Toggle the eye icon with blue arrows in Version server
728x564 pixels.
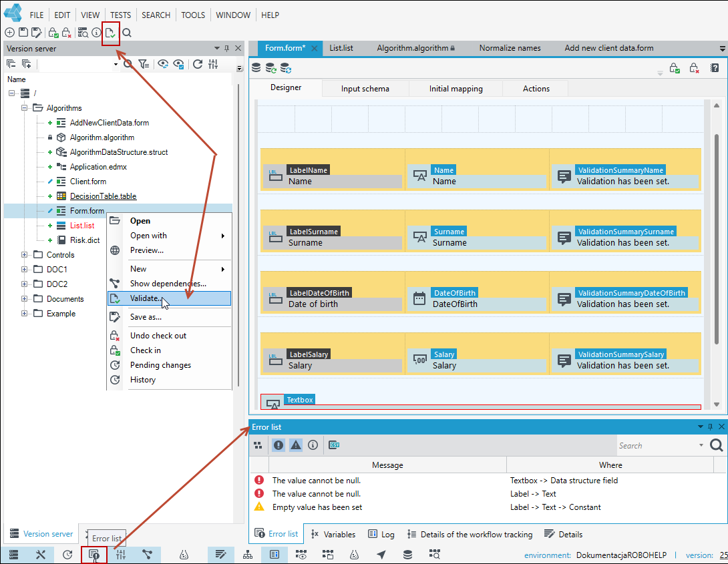(163, 64)
